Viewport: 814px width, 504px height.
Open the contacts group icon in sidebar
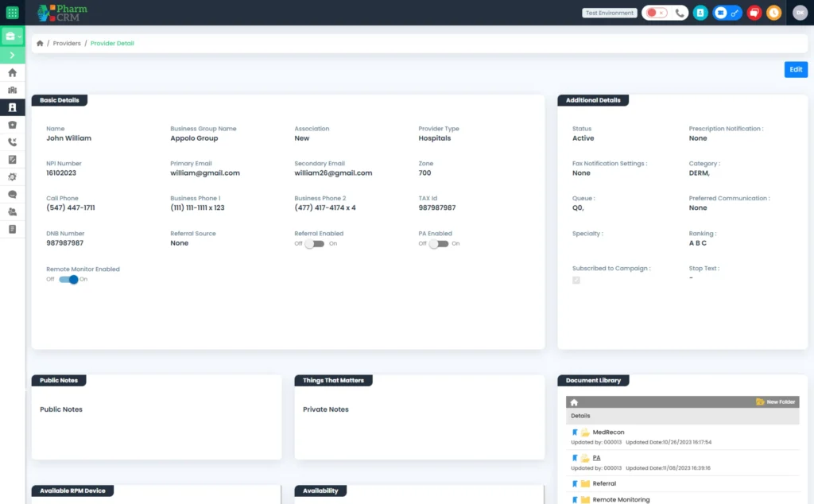(x=12, y=212)
